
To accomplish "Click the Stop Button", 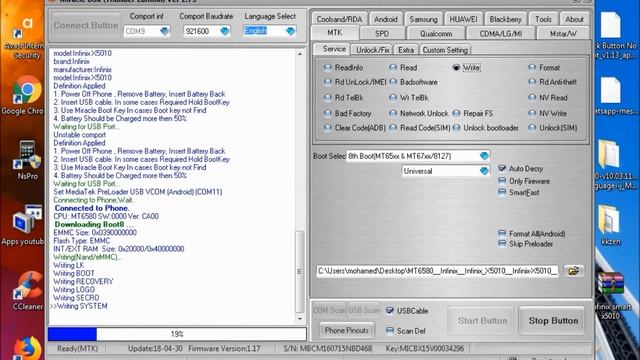I will click(553, 320).
